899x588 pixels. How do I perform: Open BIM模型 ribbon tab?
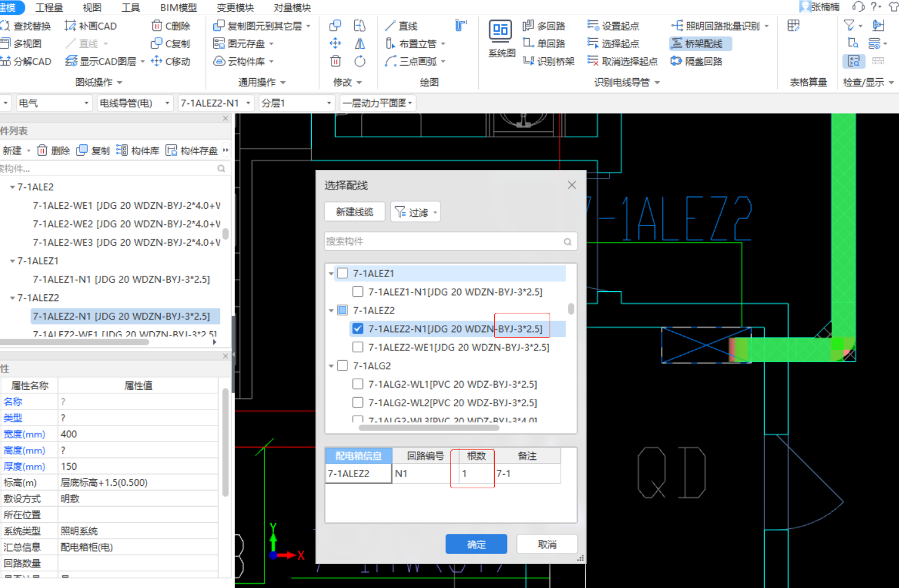coord(179,7)
